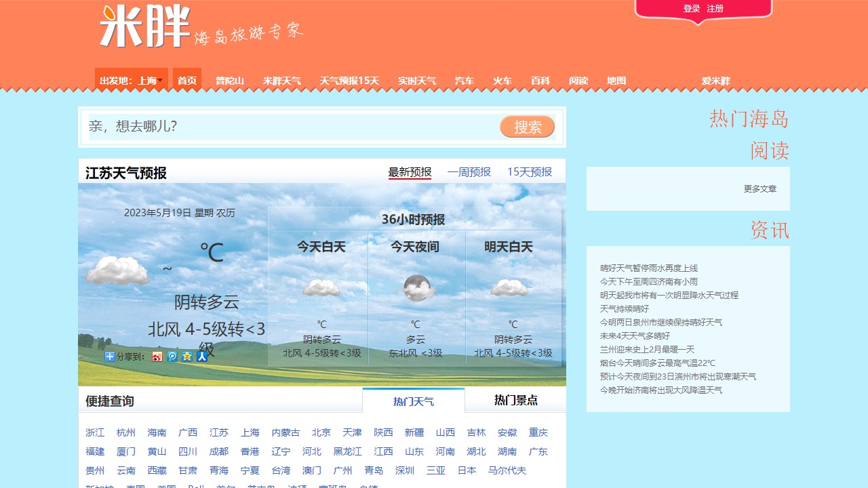This screenshot has width=868, height=488.
Task: Click inside the 亲，想去哪儿 search box
Action: [x=271, y=127]
